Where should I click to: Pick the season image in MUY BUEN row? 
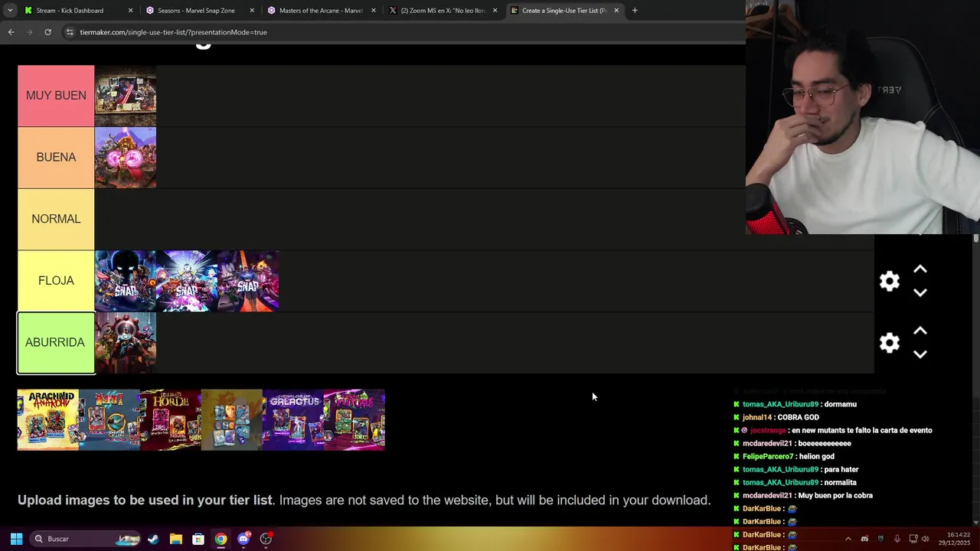point(126,96)
